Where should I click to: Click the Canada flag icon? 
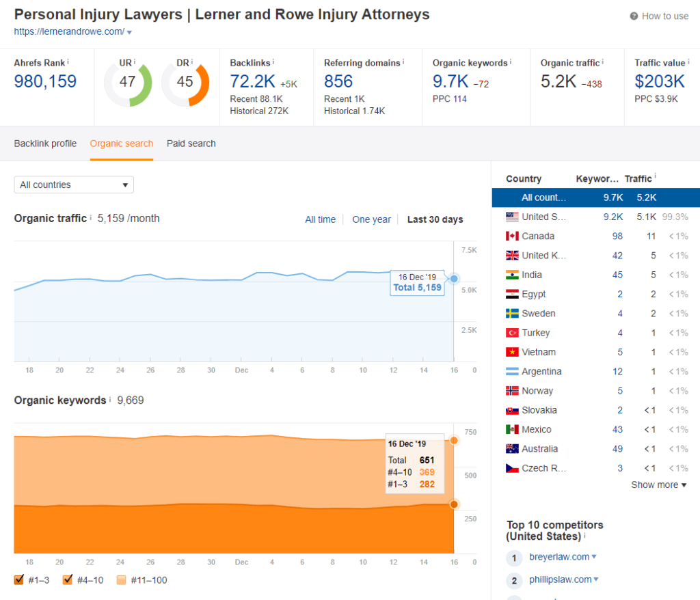(512, 236)
